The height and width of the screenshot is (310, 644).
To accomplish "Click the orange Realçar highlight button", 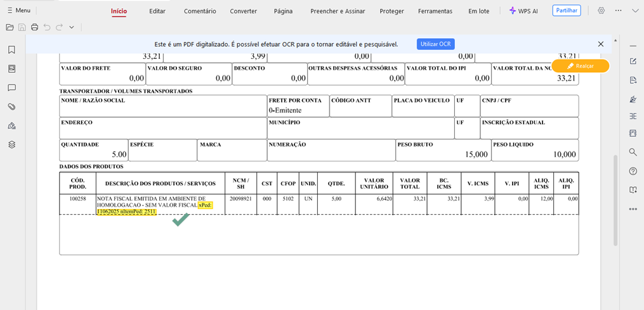I will (581, 66).
